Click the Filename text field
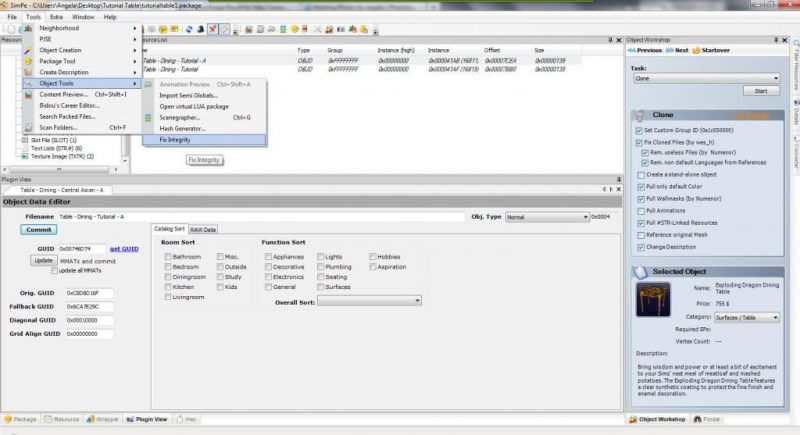The width and height of the screenshot is (800, 435). 260,216
